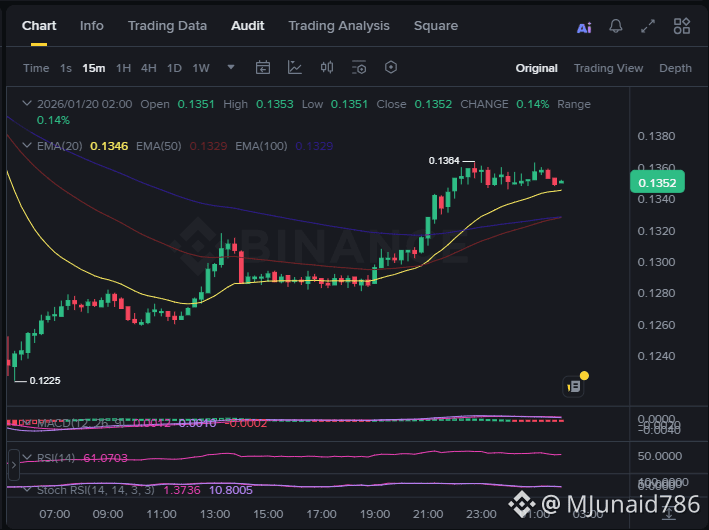Switch to Original chart view
Viewport: 709px width, 530px height.
[536, 68]
